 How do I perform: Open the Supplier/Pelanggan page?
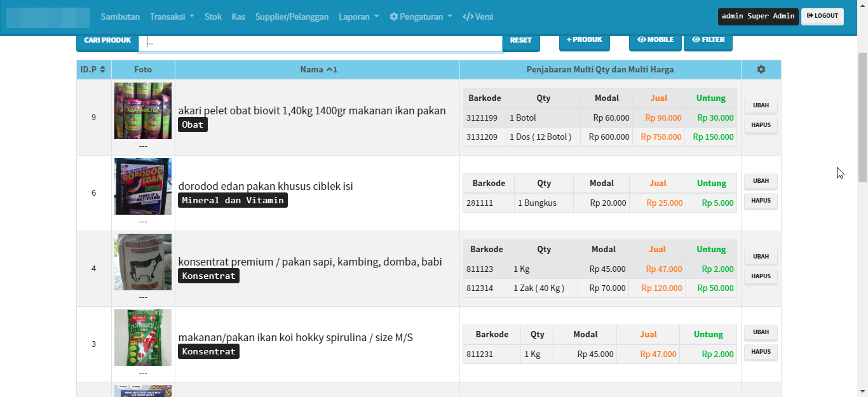[292, 17]
